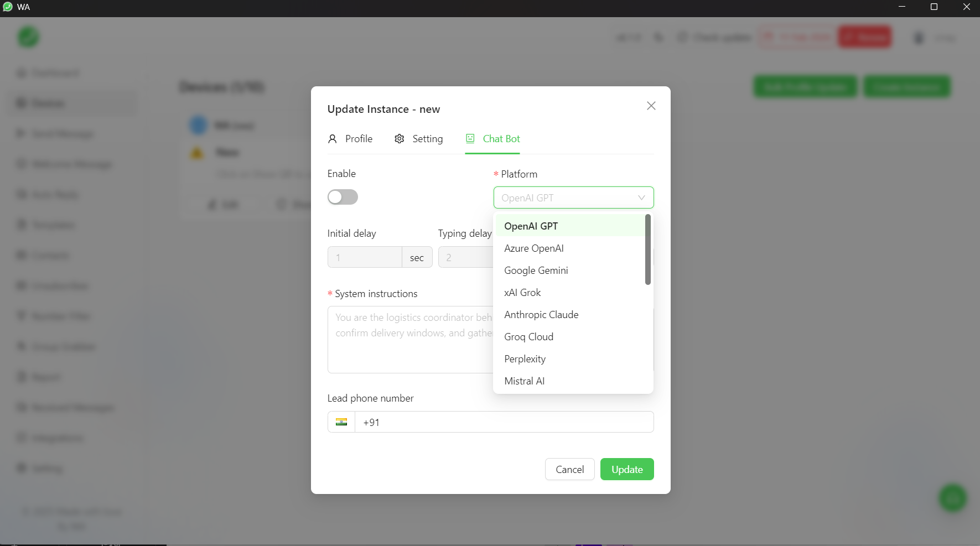Click the WA app logo in title bar
This screenshot has width=980, height=546.
[8, 7]
